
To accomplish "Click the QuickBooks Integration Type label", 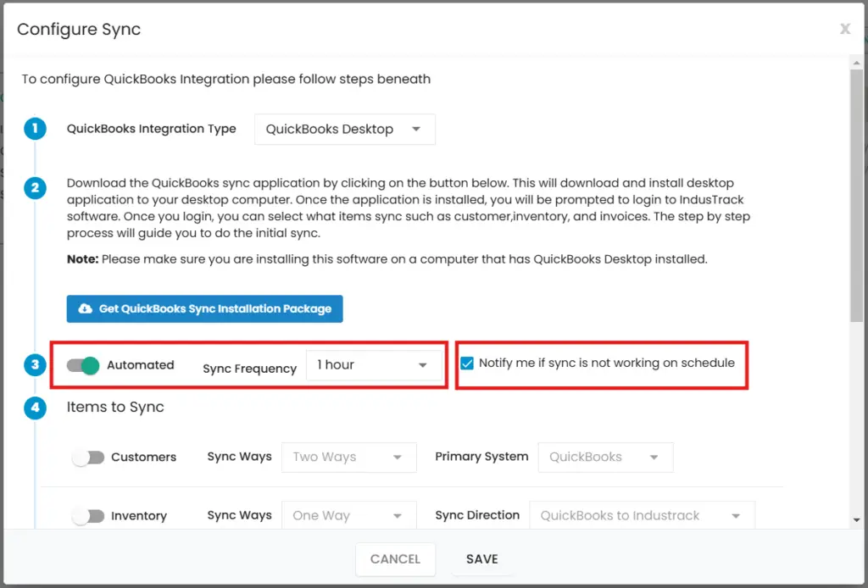I will [151, 129].
